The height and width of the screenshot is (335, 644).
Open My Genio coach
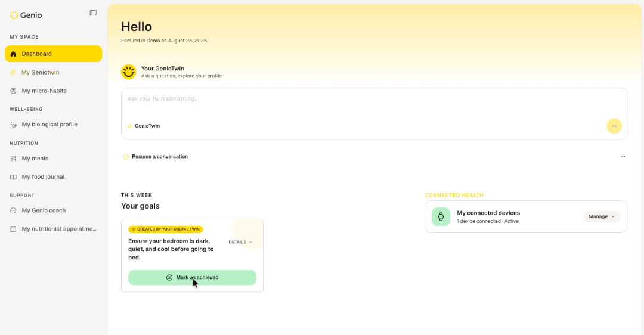(54, 210)
